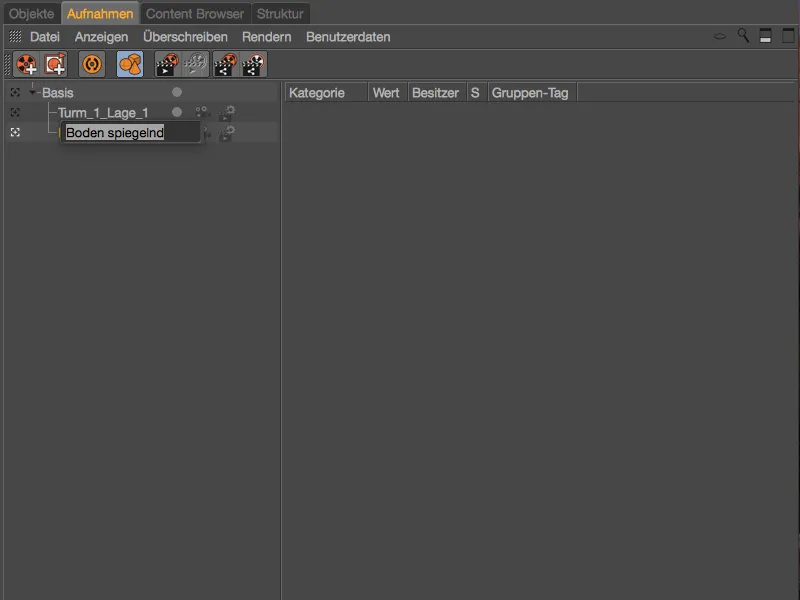Click the Besitzer column header
Viewport: 800px width, 600px height.
pyautogui.click(x=437, y=93)
